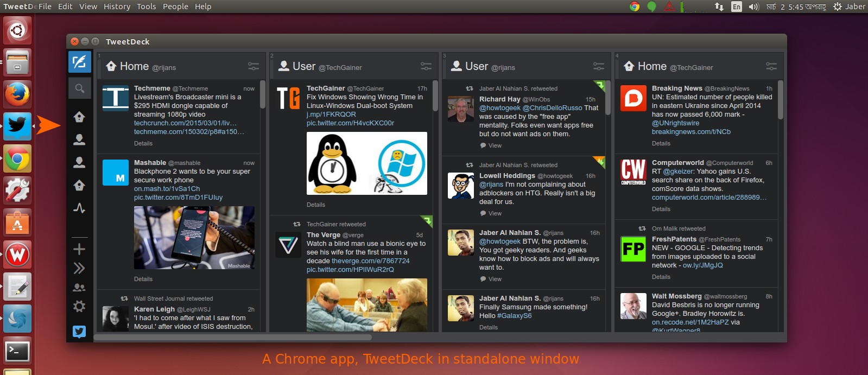Open the on.mash.to/1vSa1Ch link
This screenshot has height=375, width=868.
pos(167,189)
